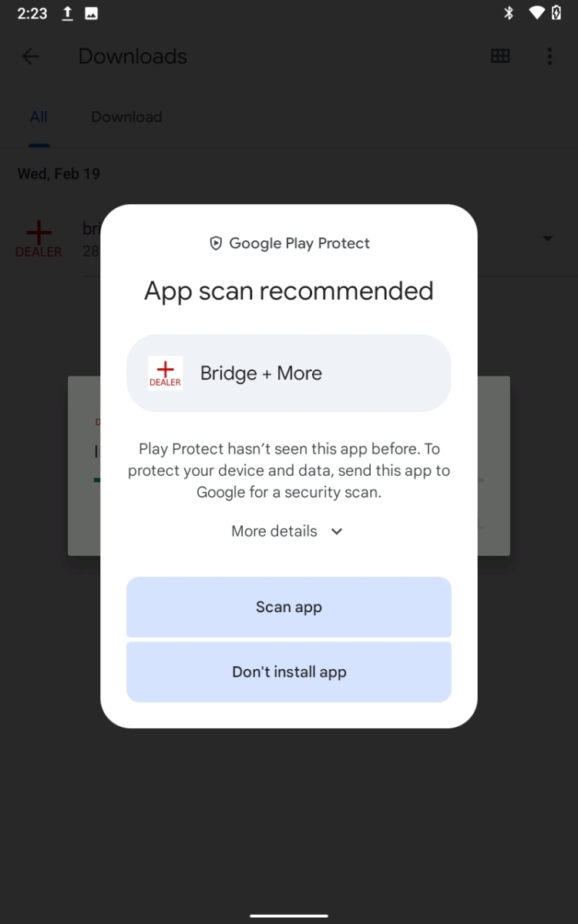Tap the Google Play Protect shield icon
Viewport: 578px width, 924px height.
216,243
